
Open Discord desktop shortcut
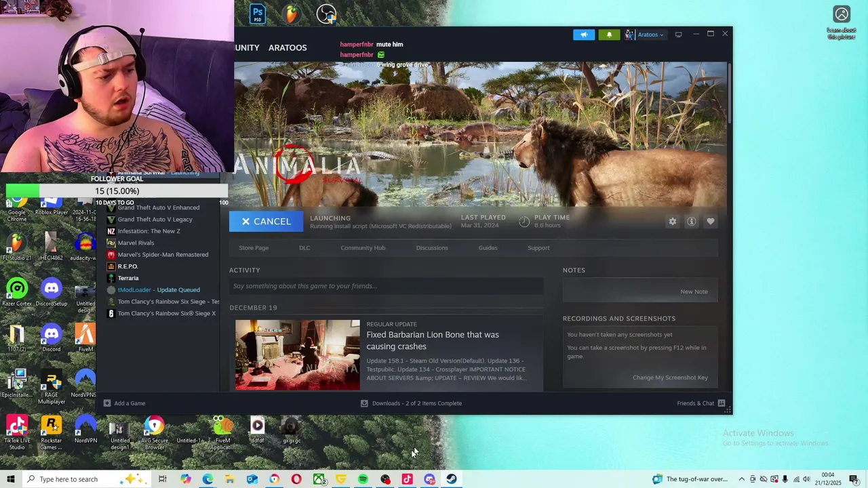(52, 338)
